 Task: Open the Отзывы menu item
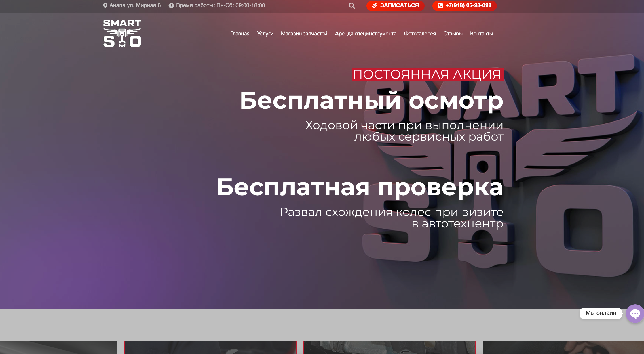(453, 34)
